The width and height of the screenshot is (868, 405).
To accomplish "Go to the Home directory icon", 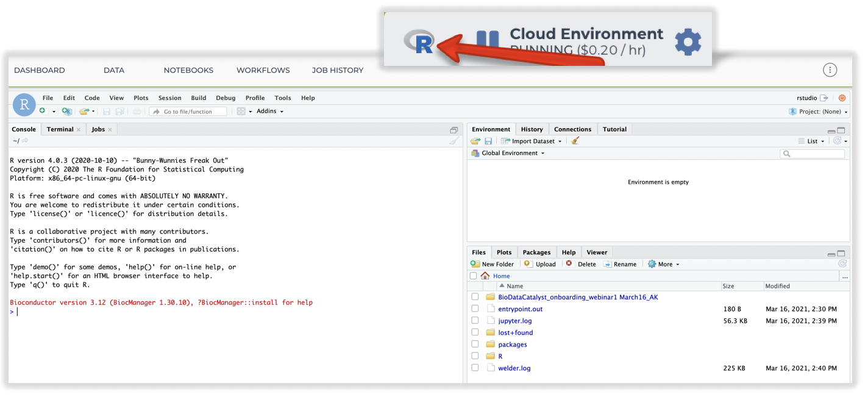I will click(485, 276).
